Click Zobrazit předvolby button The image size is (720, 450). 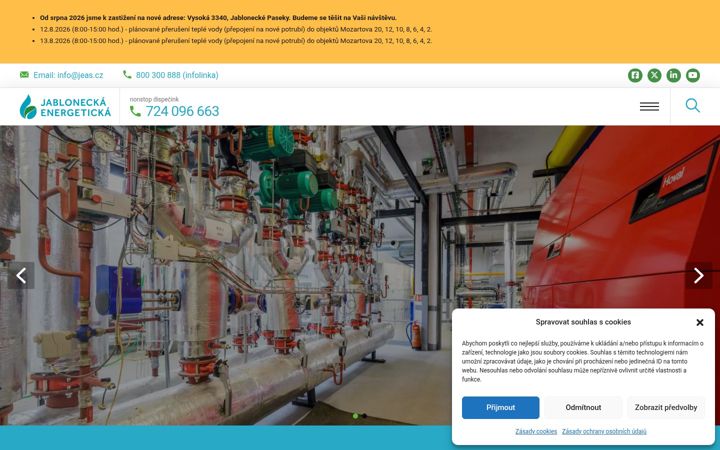click(666, 408)
